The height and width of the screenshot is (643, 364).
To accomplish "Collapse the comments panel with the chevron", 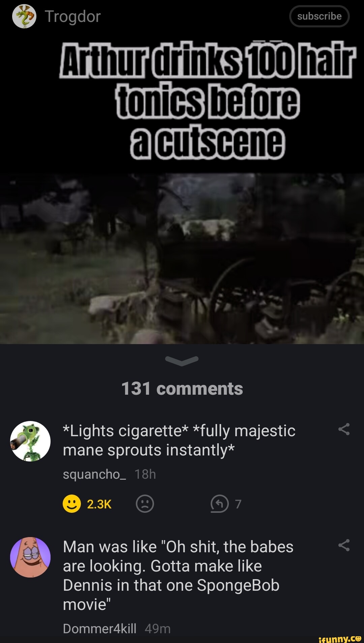I will click(x=182, y=361).
